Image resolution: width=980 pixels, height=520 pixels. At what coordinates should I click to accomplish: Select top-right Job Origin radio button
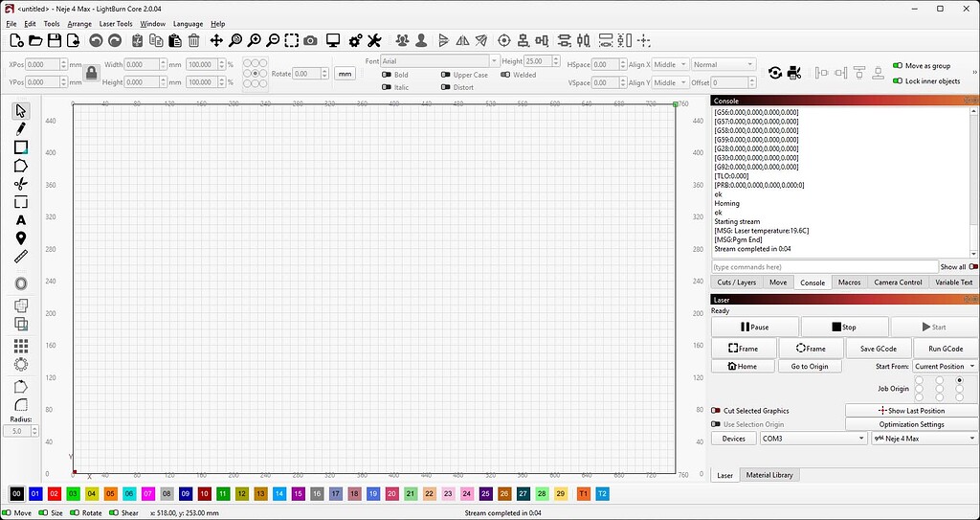[959, 380]
